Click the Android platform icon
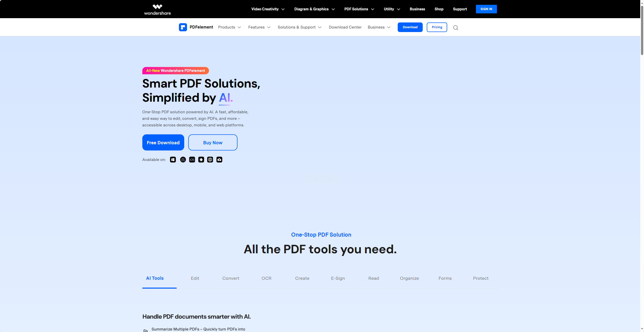The width and height of the screenshot is (644, 332). click(x=201, y=160)
